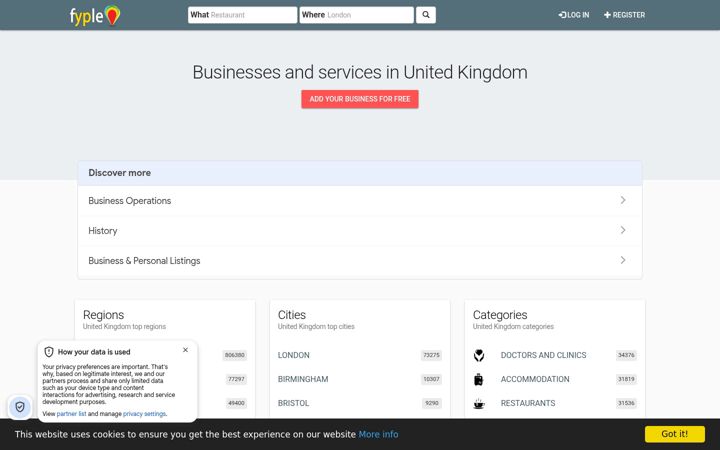This screenshot has height=450, width=720.
Task: Click Add Your Business For Free
Action: click(360, 99)
